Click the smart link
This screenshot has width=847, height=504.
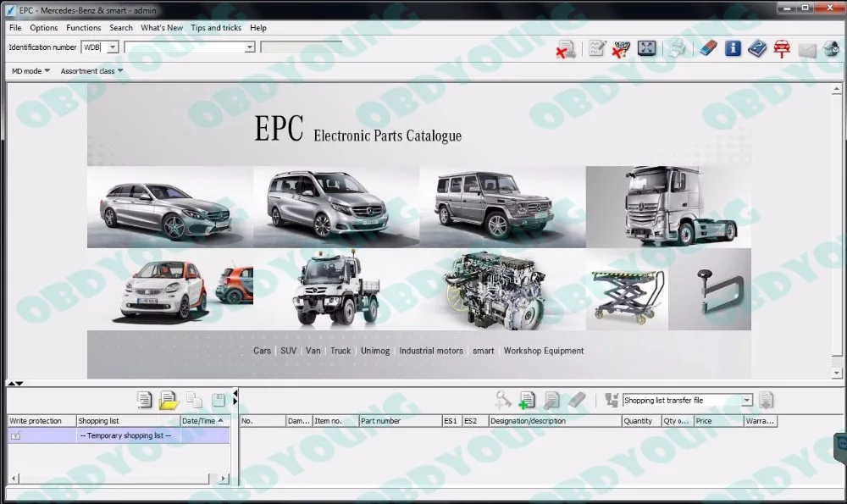484,351
